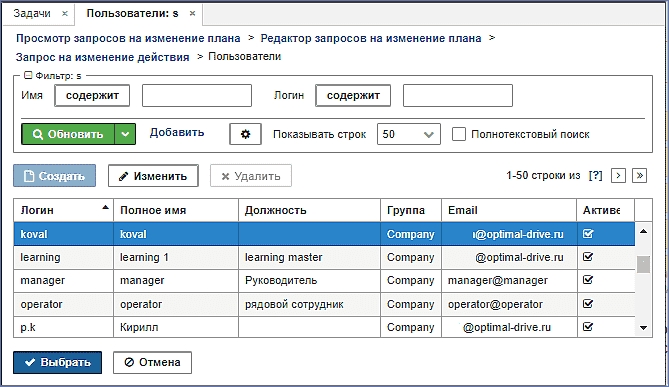Image resolution: width=669 pixels, height=387 pixels.
Task: Enable Полнотекстовый поиск checkbox
Action: (459, 134)
